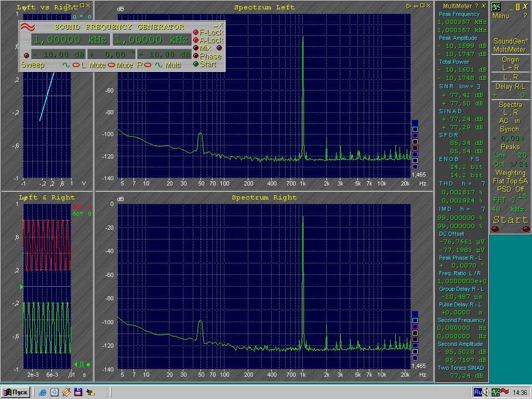Toggle the A-Lock indicator in the generator
Screen dimensions: 532x399
(196, 40)
